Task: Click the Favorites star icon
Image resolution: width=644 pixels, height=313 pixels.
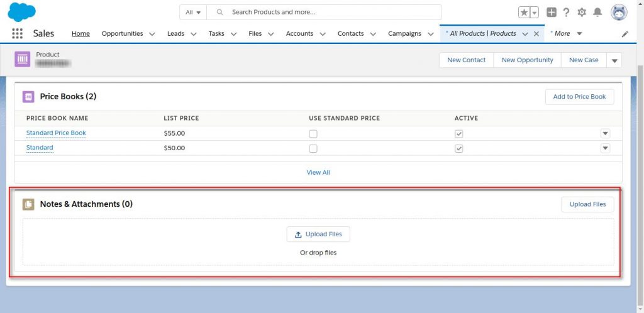Action: 524,13
